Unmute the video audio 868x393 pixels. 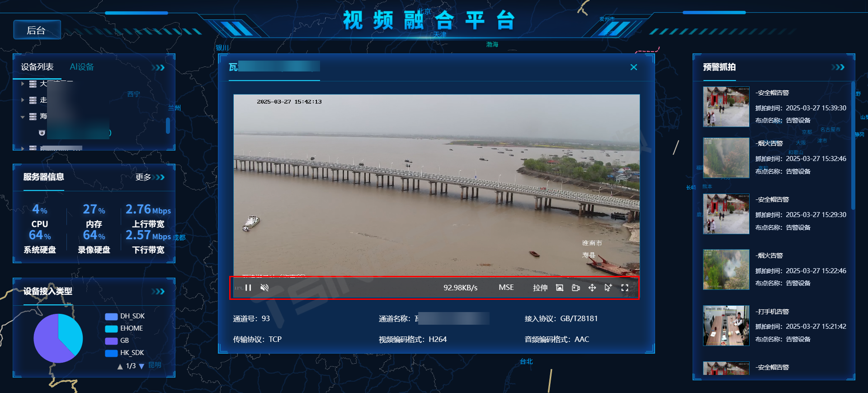coord(264,288)
